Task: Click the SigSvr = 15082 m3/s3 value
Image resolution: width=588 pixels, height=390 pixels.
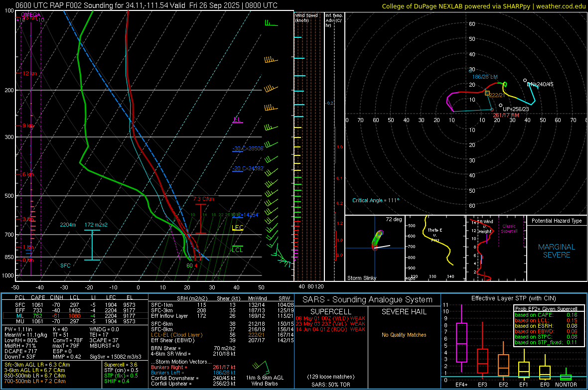Action: click(x=116, y=357)
